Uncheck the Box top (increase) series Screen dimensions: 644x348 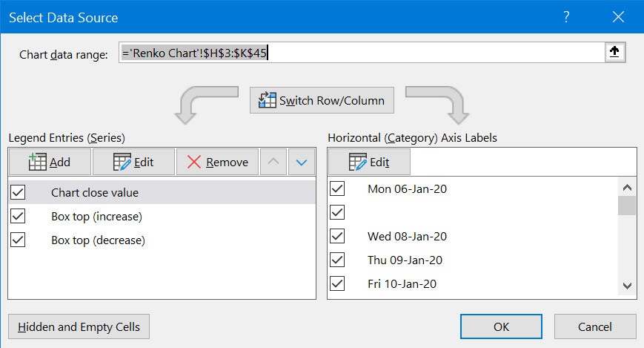[18, 216]
